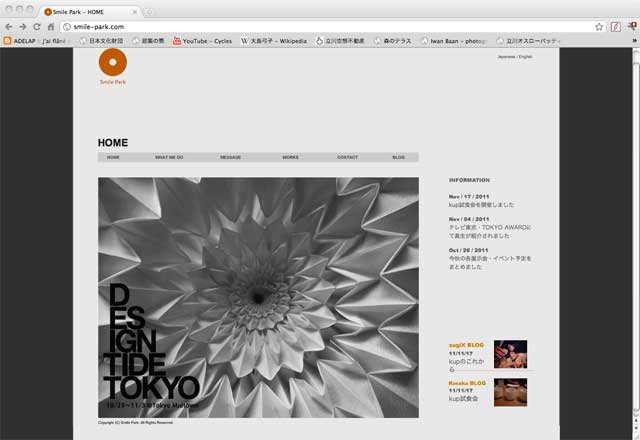Click the pink pen extension icon
Viewport: 640px width, 440px height.
pyautogui.click(x=616, y=27)
